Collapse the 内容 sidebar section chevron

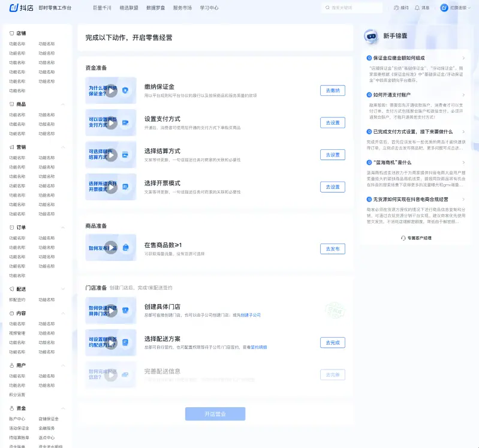pos(63,313)
